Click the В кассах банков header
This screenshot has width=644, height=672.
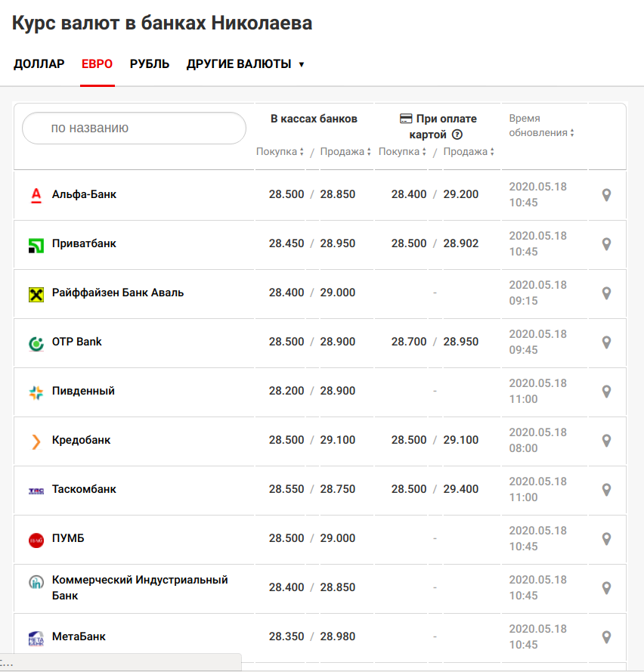point(314,119)
